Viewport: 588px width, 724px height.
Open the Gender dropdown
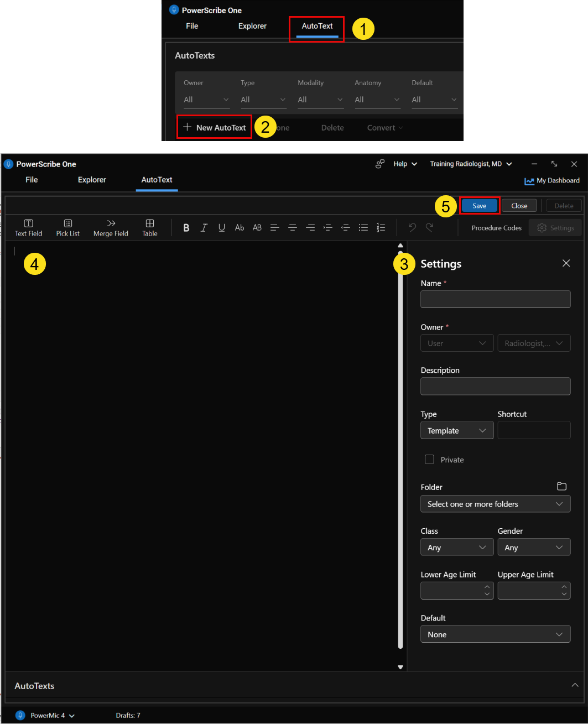(534, 548)
